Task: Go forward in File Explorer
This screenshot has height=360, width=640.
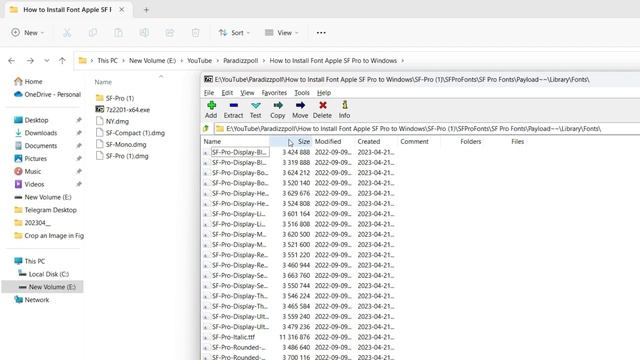Action: tap(30, 61)
